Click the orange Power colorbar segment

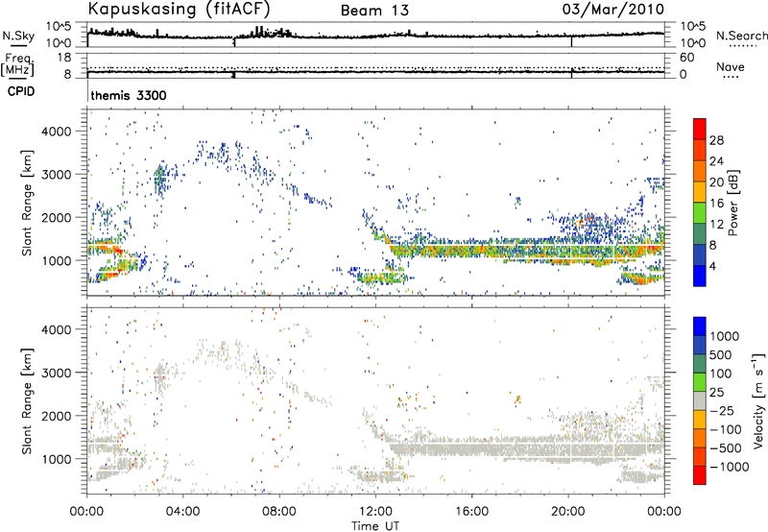point(700,171)
